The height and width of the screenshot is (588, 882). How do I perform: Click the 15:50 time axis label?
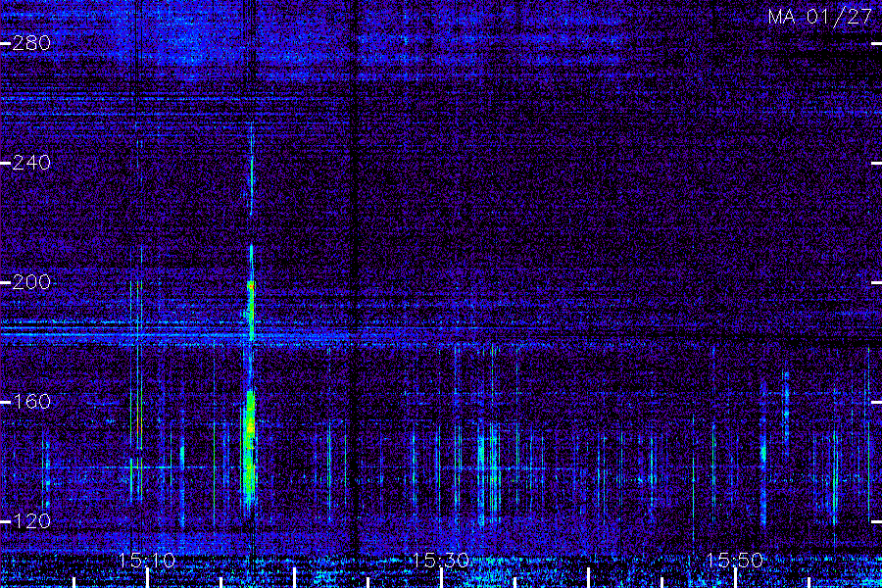(x=735, y=561)
